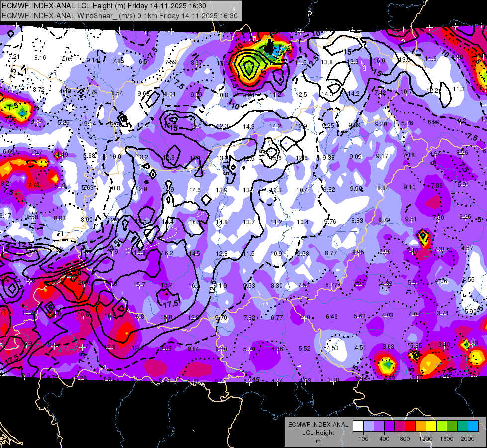The image size is (487, 448).
Task: Click the wind shear value 8.54
Action: (x=117, y=93)
